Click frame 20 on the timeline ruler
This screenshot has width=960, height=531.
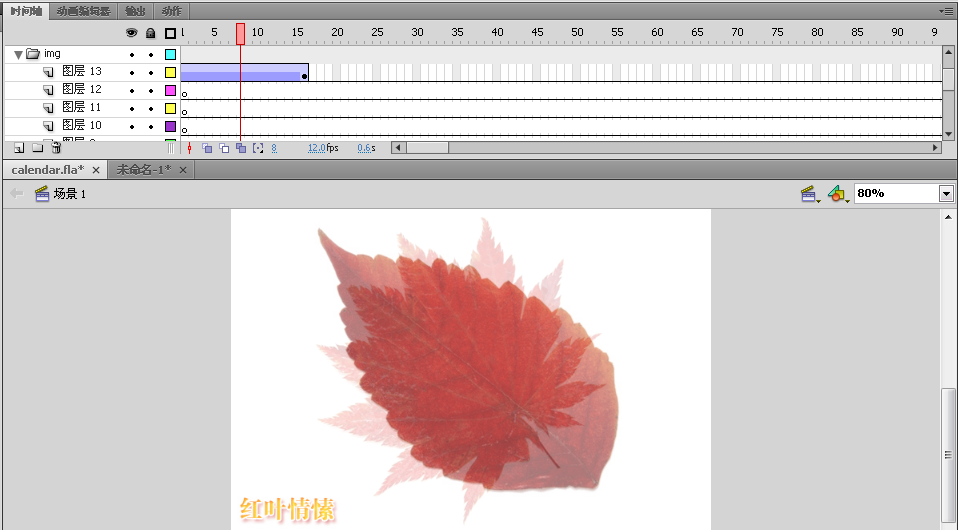pos(337,33)
